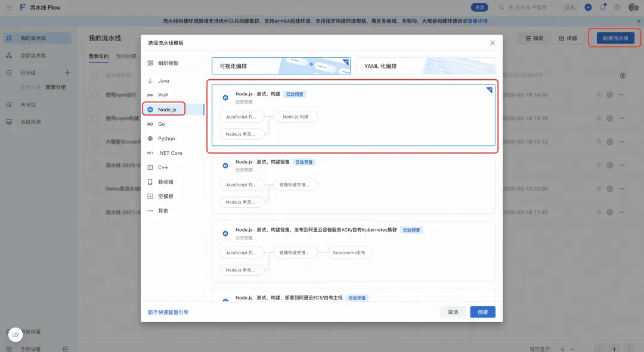Click the 邀请 button in the header
The height and width of the screenshot is (352, 644).
click(479, 7)
